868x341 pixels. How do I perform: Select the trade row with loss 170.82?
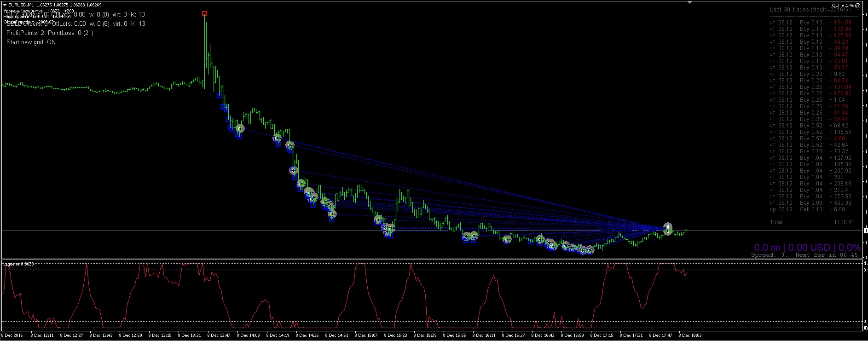click(x=810, y=93)
